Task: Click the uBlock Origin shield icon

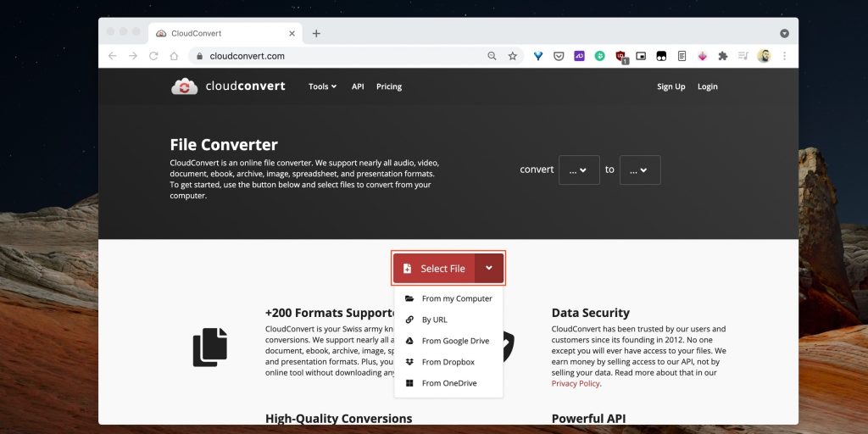Action: pos(620,57)
